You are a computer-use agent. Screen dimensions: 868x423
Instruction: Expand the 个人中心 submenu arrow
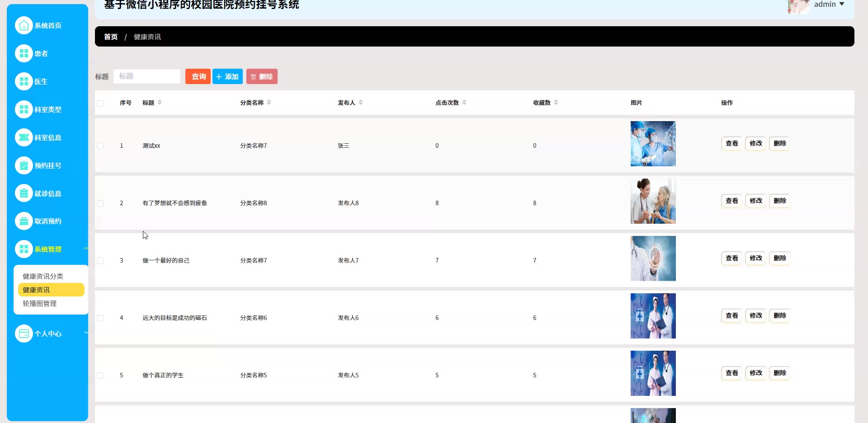click(x=85, y=333)
